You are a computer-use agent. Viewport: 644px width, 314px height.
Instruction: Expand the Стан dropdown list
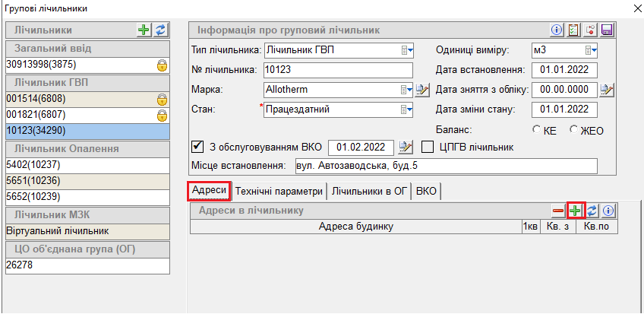[406, 109]
